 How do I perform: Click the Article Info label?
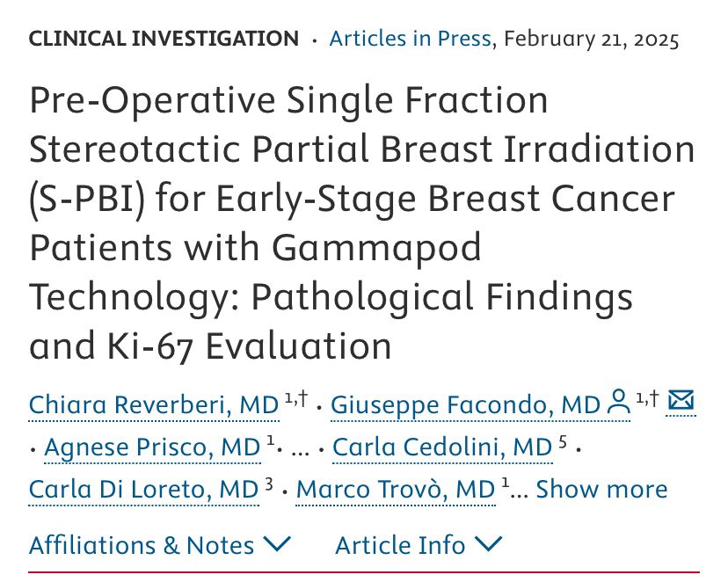pyautogui.click(x=400, y=545)
